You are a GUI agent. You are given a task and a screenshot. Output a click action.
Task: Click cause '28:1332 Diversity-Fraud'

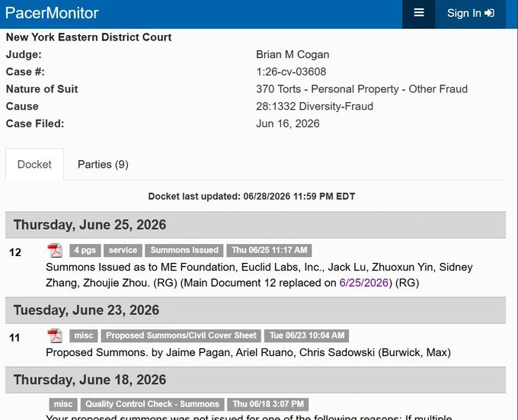pyautogui.click(x=315, y=106)
